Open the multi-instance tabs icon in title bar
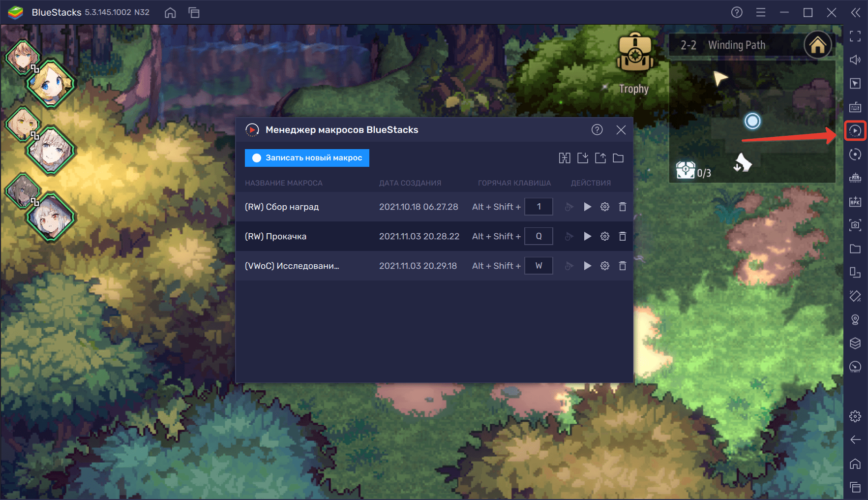 point(194,12)
